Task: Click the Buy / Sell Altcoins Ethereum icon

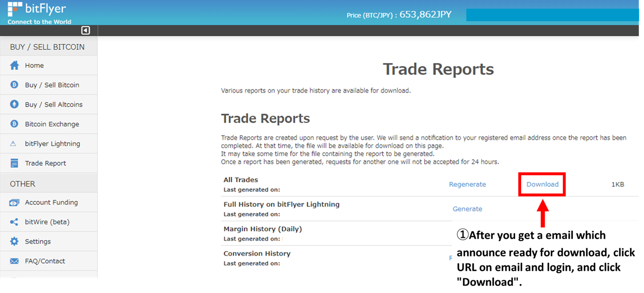Action: click(15, 104)
